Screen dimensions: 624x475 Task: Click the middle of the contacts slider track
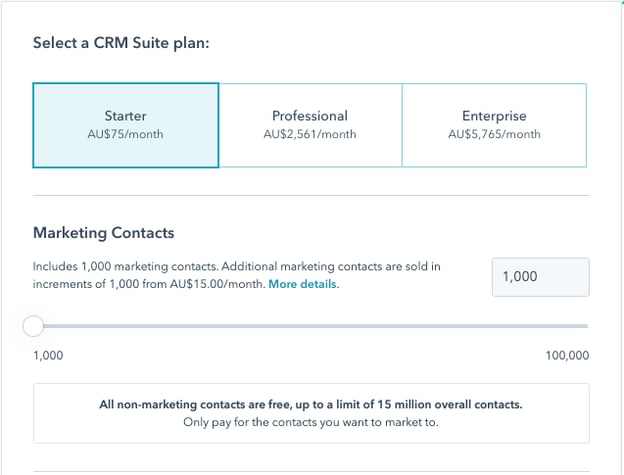tap(310, 326)
